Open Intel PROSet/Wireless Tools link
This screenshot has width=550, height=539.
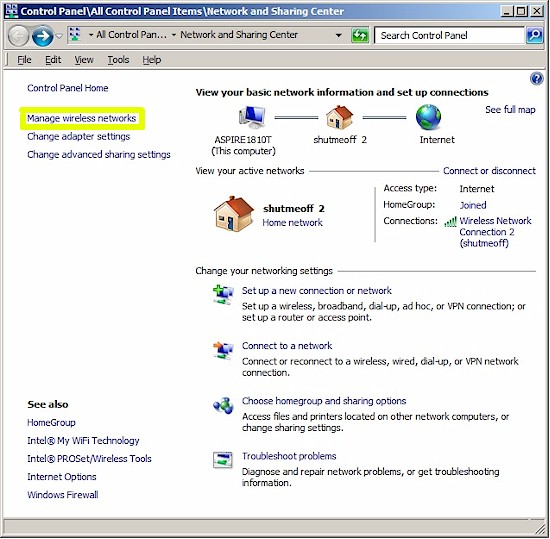pyautogui.click(x=89, y=459)
